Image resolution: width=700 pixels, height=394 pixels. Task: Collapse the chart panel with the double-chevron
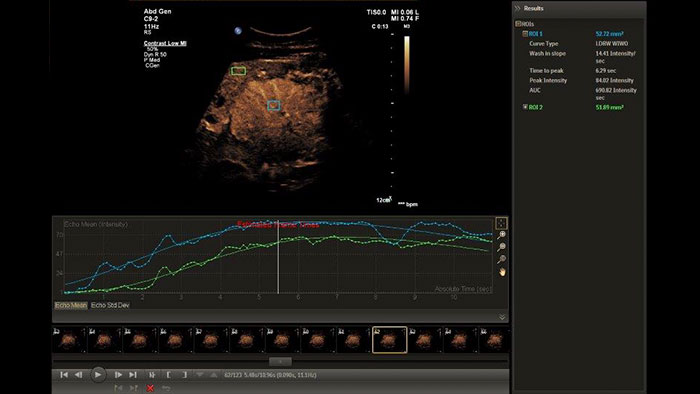click(502, 317)
